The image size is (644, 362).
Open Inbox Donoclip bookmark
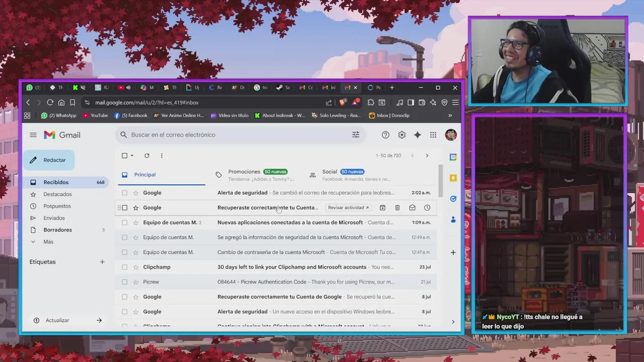389,115
